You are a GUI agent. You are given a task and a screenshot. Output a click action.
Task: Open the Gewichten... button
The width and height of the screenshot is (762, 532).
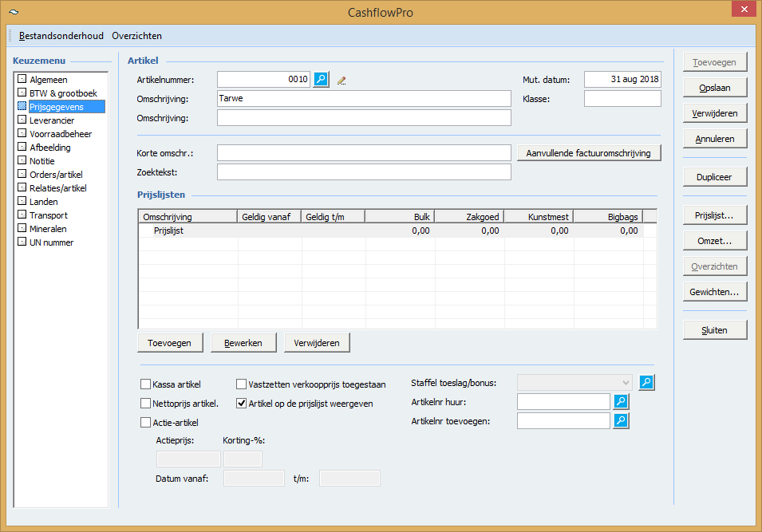coord(715,292)
